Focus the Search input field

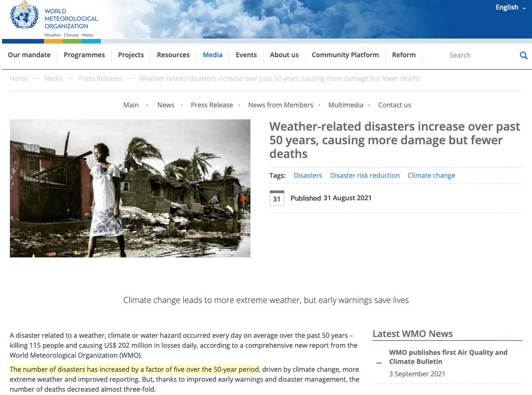(481, 55)
